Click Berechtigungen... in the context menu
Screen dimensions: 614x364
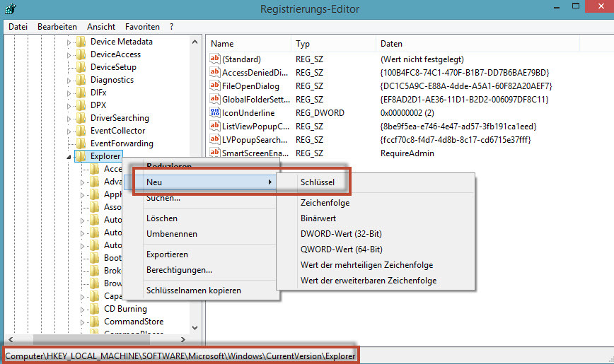point(179,270)
